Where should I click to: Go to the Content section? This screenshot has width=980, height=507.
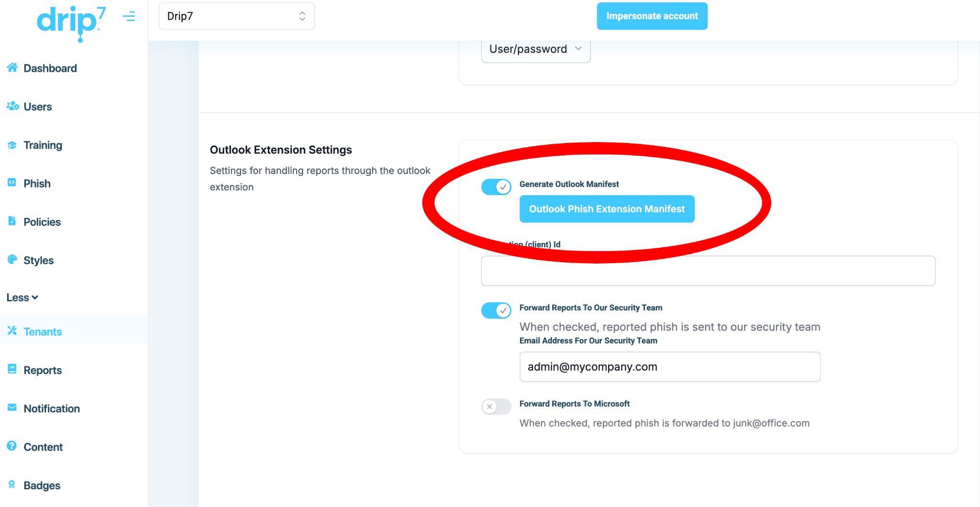(43, 447)
